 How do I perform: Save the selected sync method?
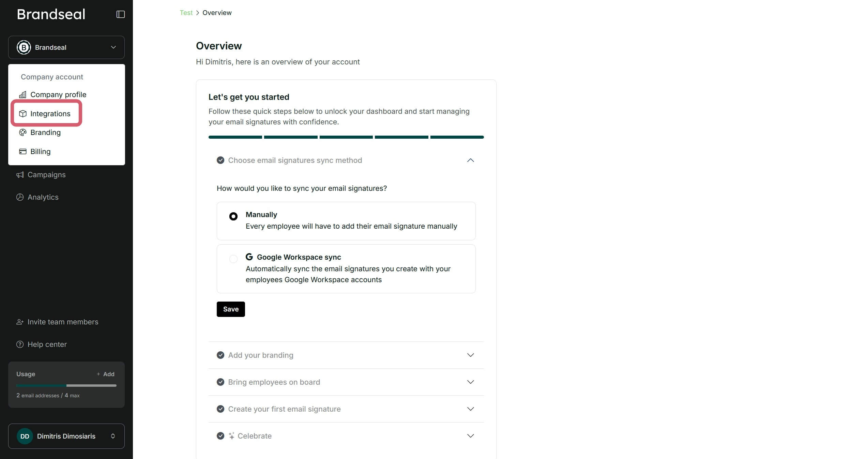pos(230,309)
